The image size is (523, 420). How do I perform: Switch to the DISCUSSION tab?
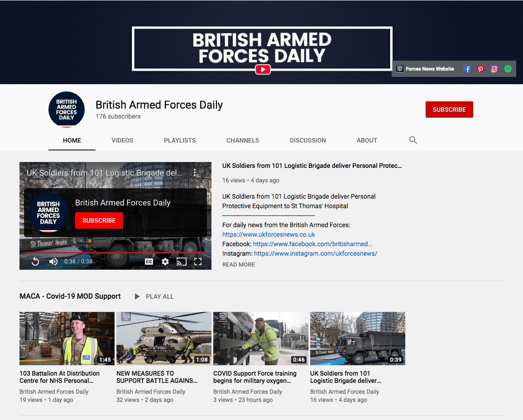(x=307, y=140)
